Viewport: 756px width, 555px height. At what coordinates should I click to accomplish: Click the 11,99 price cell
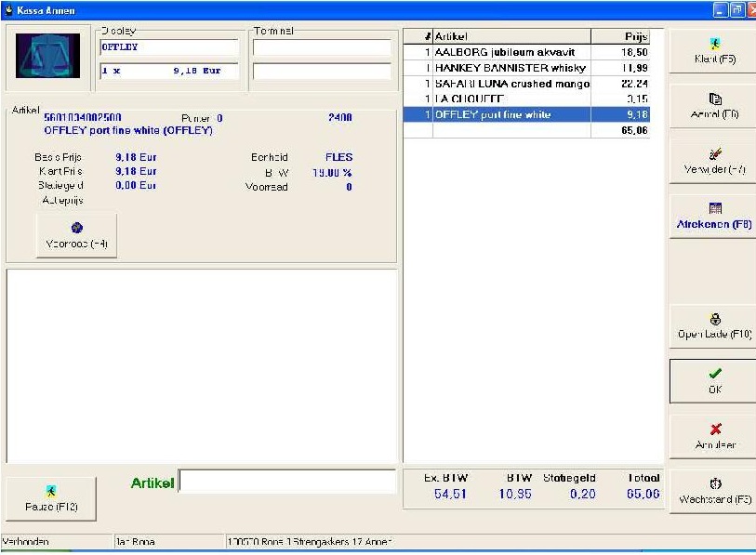[620, 68]
